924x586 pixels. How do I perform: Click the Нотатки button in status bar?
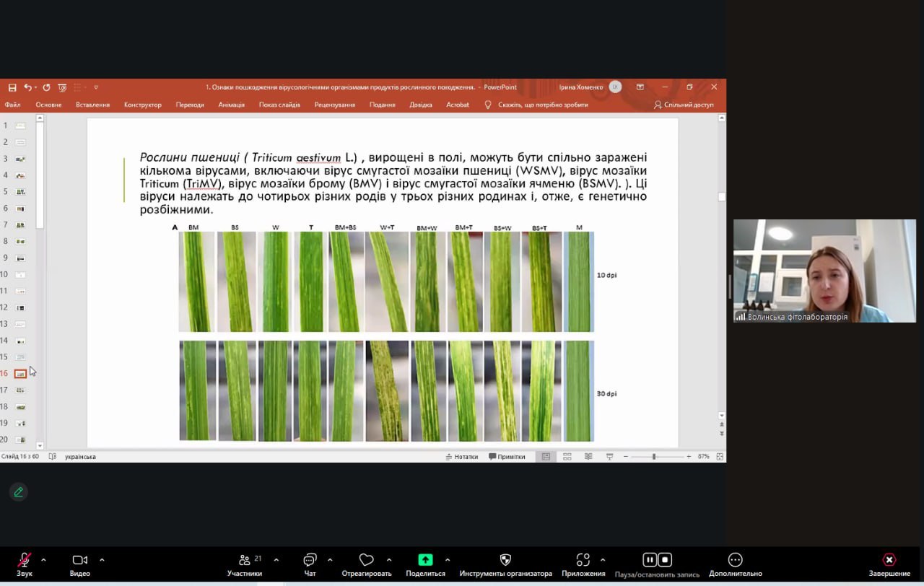pos(462,457)
